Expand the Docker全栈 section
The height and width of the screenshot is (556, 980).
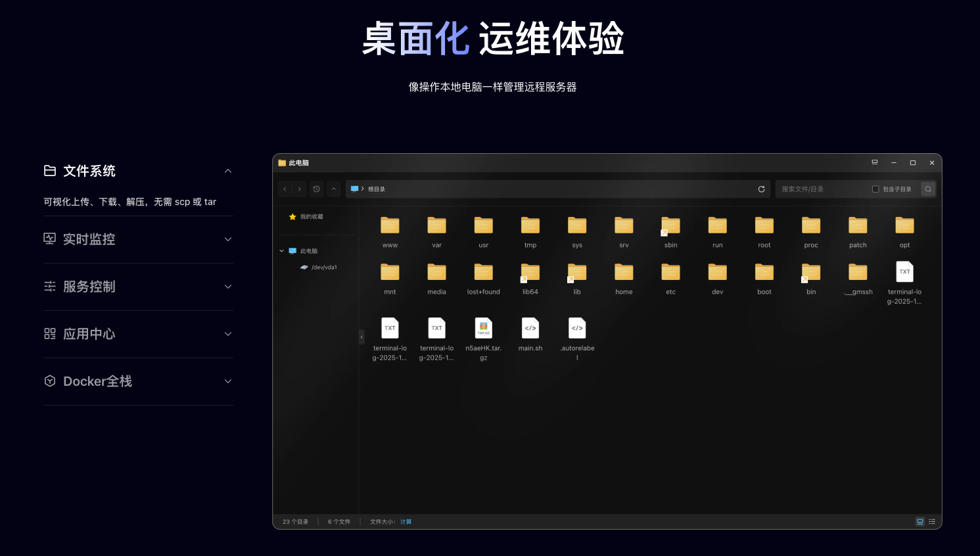[x=228, y=381]
